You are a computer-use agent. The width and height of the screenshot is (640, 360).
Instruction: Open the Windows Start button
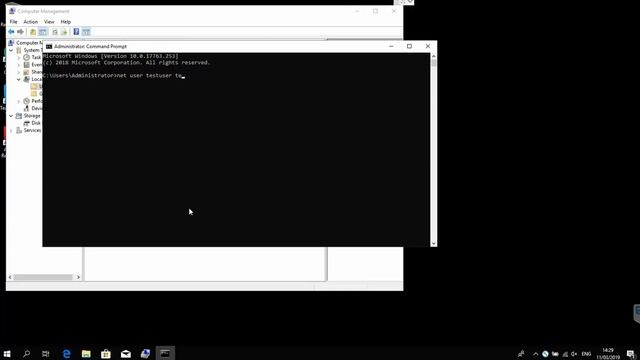7,353
